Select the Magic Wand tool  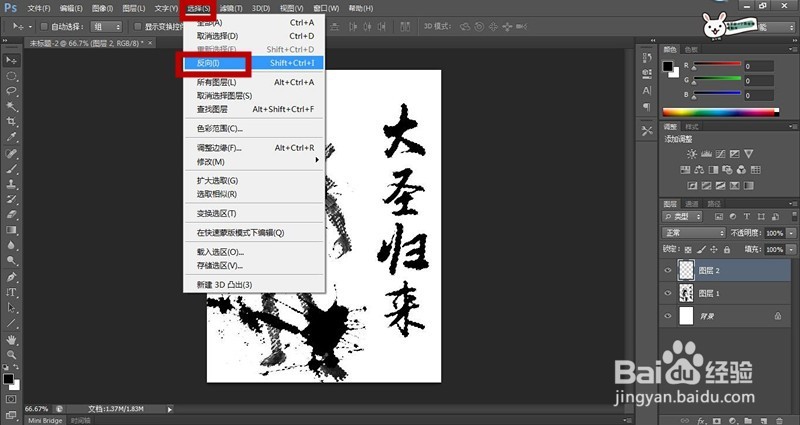click(11, 107)
